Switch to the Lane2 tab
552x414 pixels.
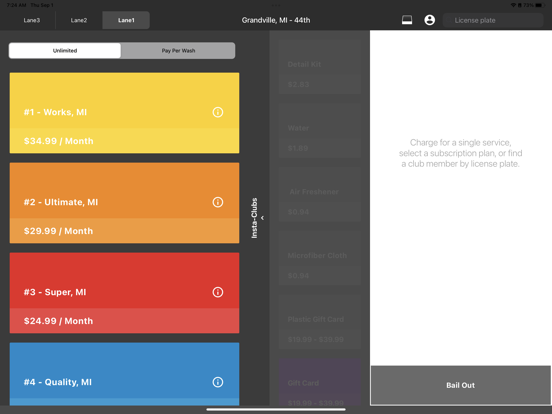[79, 20]
